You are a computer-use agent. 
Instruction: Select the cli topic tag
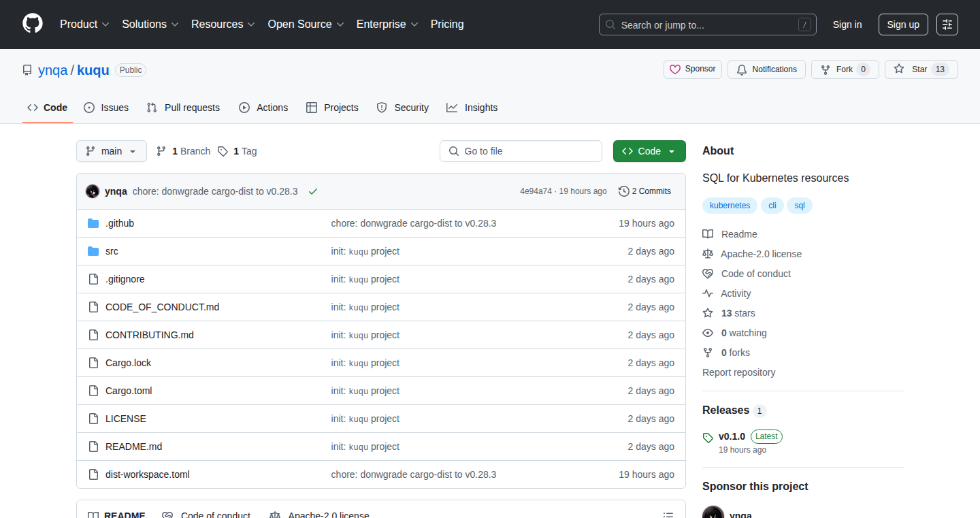click(x=772, y=206)
